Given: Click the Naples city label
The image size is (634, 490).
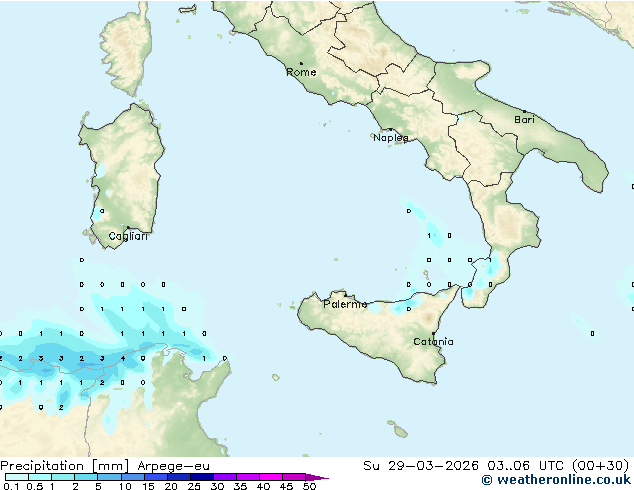Looking at the screenshot, I should click(x=391, y=138).
